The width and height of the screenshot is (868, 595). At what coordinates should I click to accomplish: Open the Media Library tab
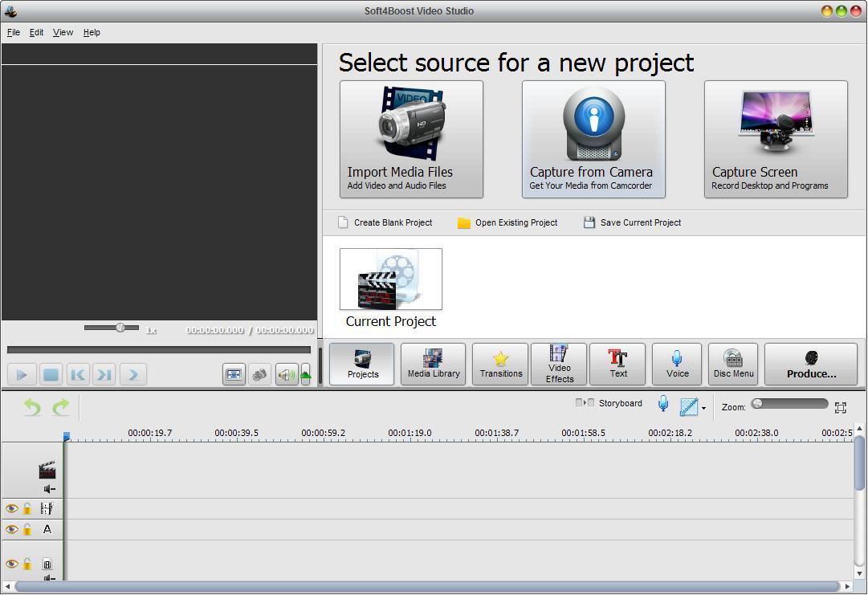(434, 364)
